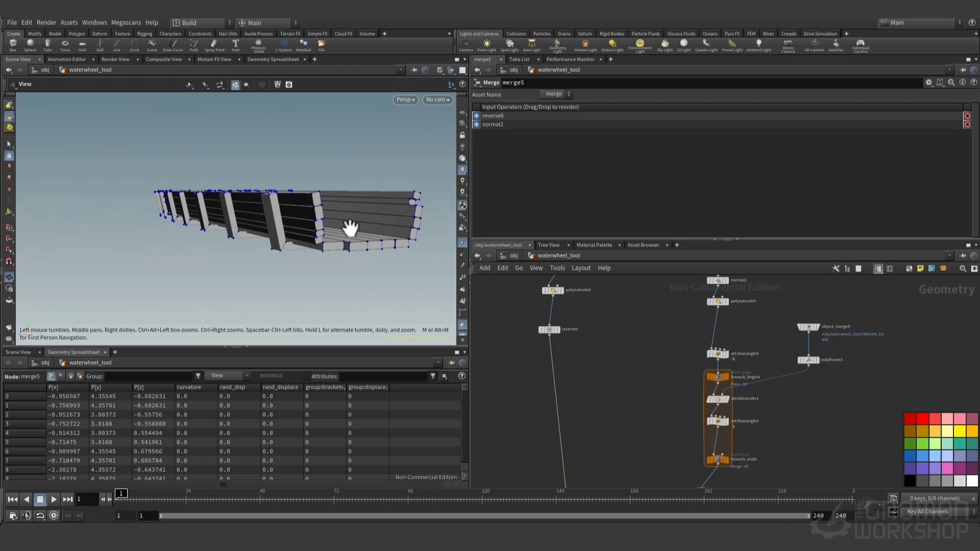
Task: Jump to first frame of timeline
Action: pyautogui.click(x=13, y=499)
